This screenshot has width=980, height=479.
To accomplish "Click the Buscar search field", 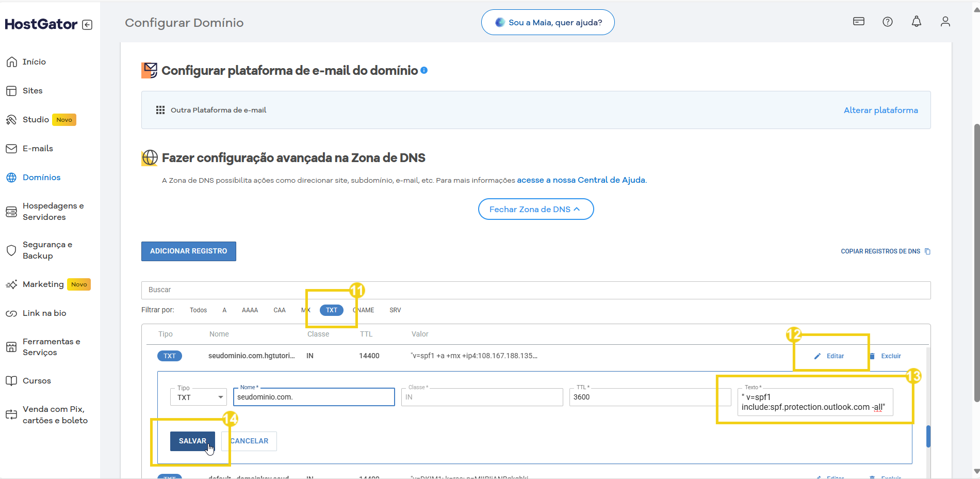I will coord(536,290).
